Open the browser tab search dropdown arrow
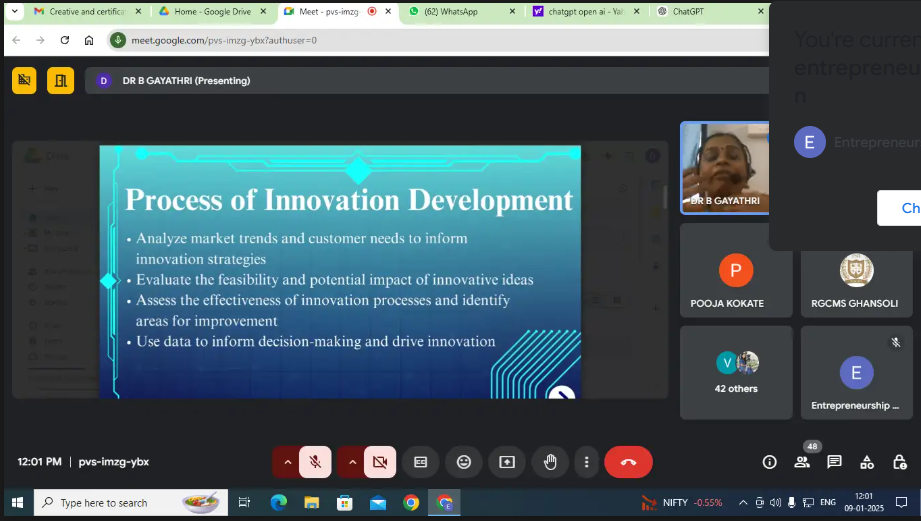Viewport: 921px width, 521px height. tap(14, 11)
